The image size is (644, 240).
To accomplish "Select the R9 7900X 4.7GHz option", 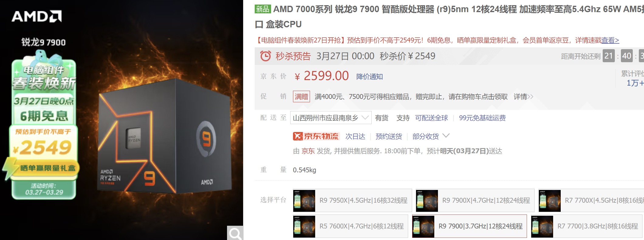I will click(475, 200).
